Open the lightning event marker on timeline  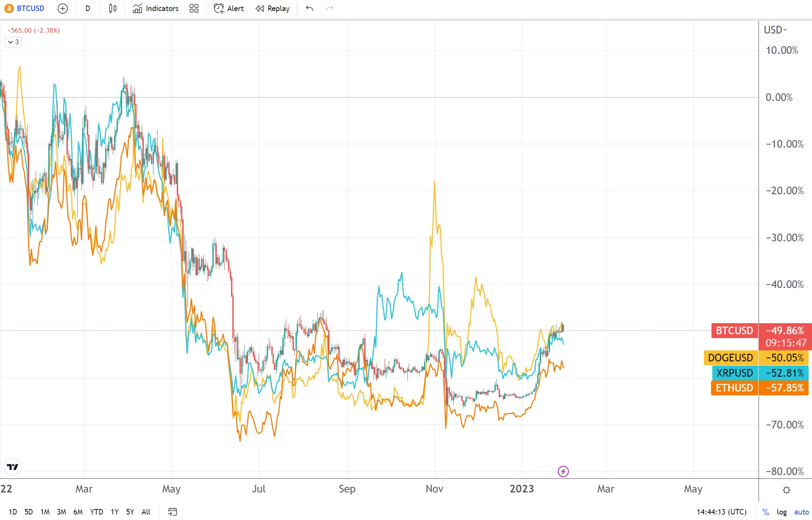click(x=563, y=471)
